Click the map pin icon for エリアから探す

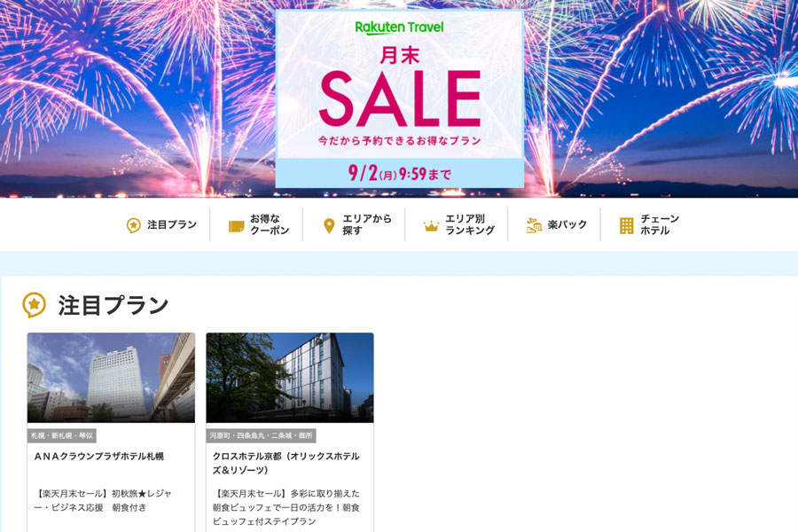coord(329,225)
